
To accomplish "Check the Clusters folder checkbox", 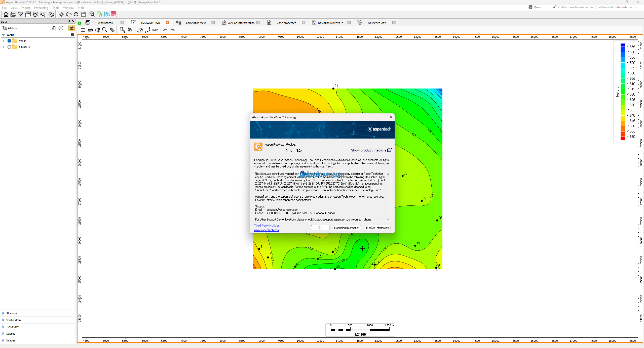I will [9, 47].
